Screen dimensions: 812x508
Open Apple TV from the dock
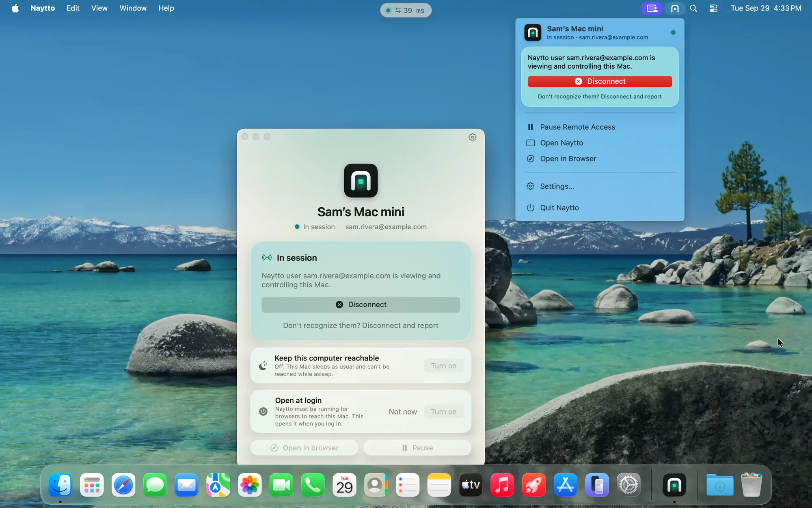click(471, 485)
